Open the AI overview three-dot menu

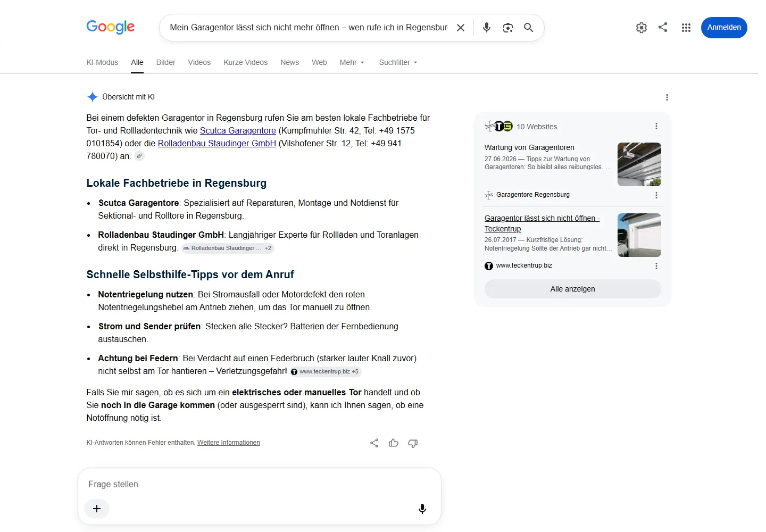(667, 97)
